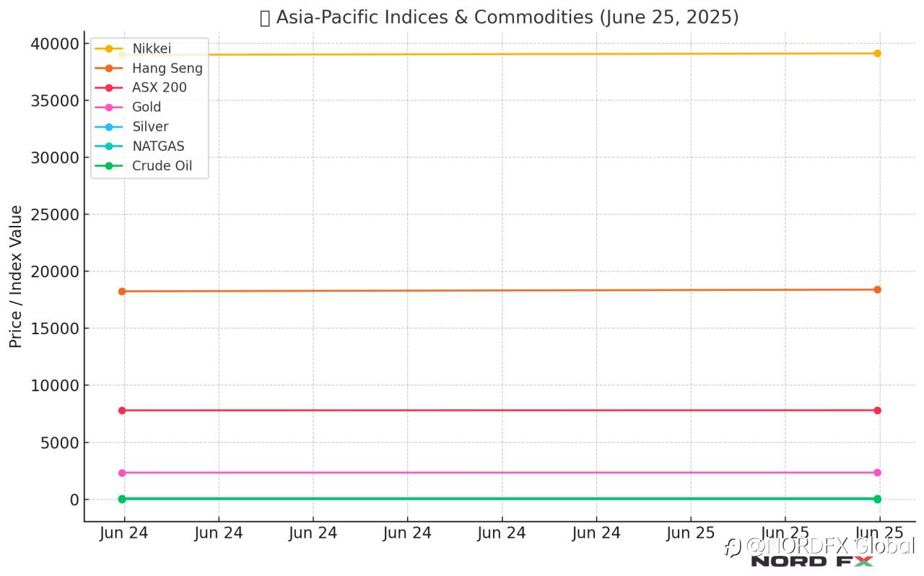The image size is (924, 576).
Task: Click the Price / Index Value axis label
Action: (16, 276)
